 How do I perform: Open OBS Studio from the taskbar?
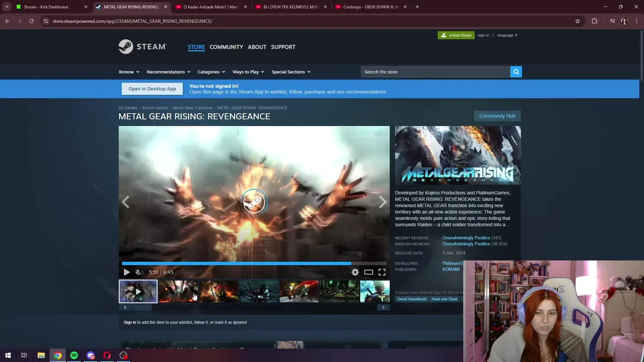(x=123, y=355)
